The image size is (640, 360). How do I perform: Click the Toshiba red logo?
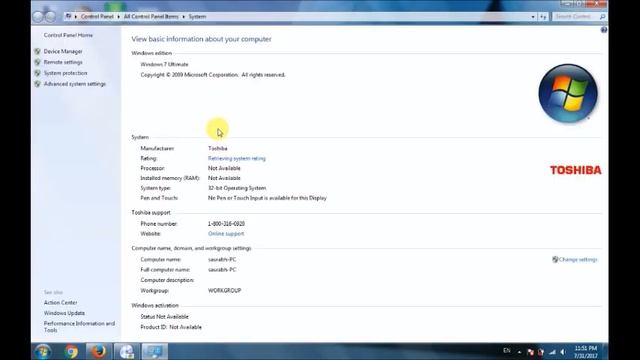(x=576, y=170)
